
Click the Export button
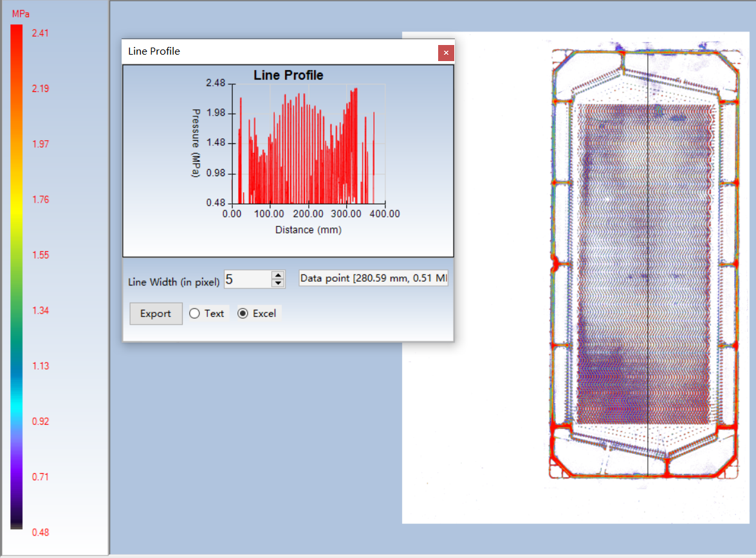pos(156,314)
